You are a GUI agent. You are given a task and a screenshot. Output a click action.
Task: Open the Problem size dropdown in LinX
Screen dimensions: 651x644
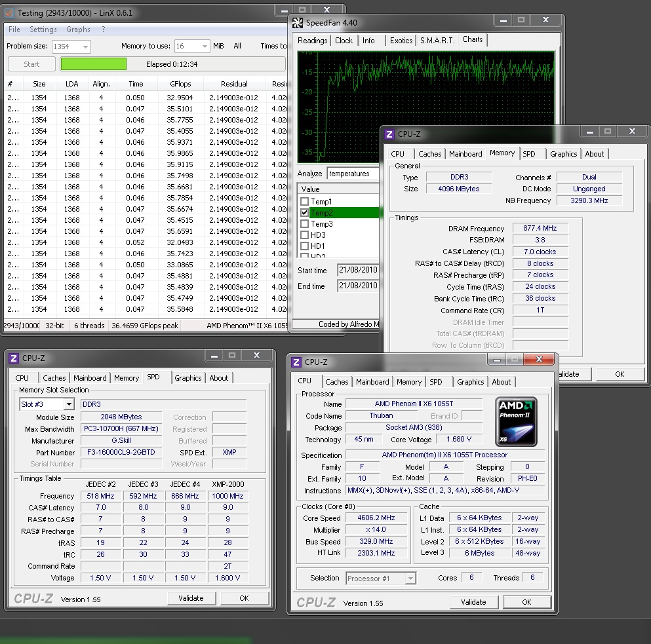click(85, 47)
